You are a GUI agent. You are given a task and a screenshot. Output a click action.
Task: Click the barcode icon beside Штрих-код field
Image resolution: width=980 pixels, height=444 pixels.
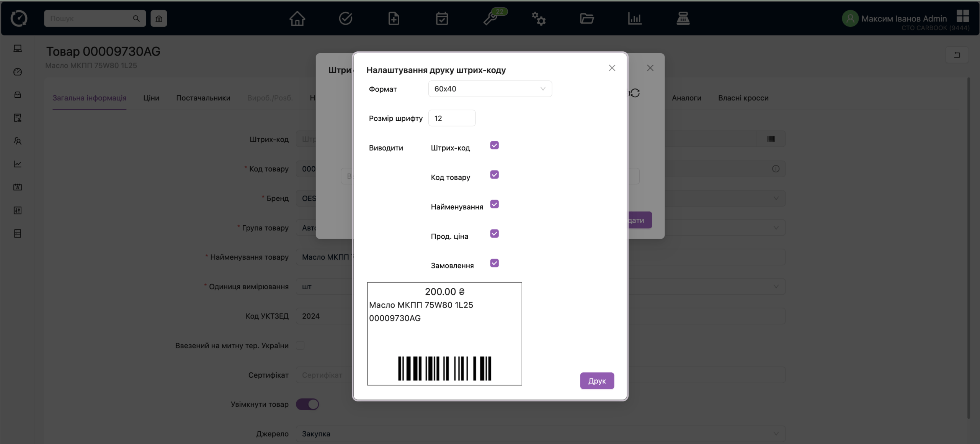pos(771,139)
